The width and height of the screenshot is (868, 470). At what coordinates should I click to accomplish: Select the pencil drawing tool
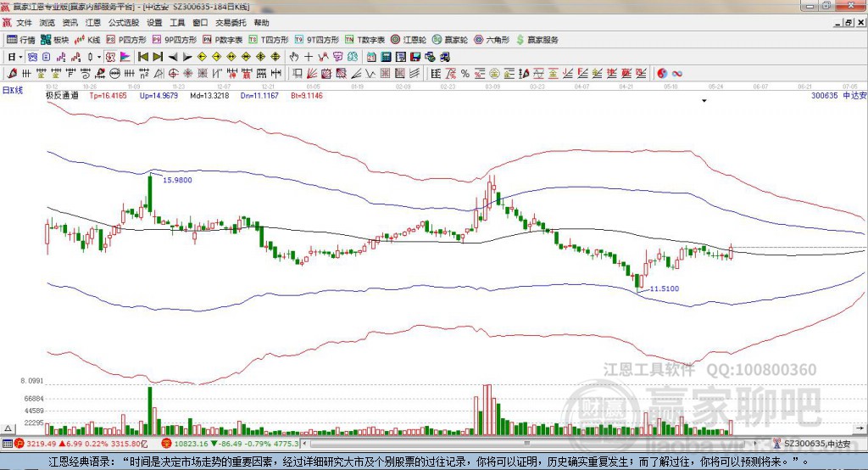pyautogui.click(x=12, y=73)
